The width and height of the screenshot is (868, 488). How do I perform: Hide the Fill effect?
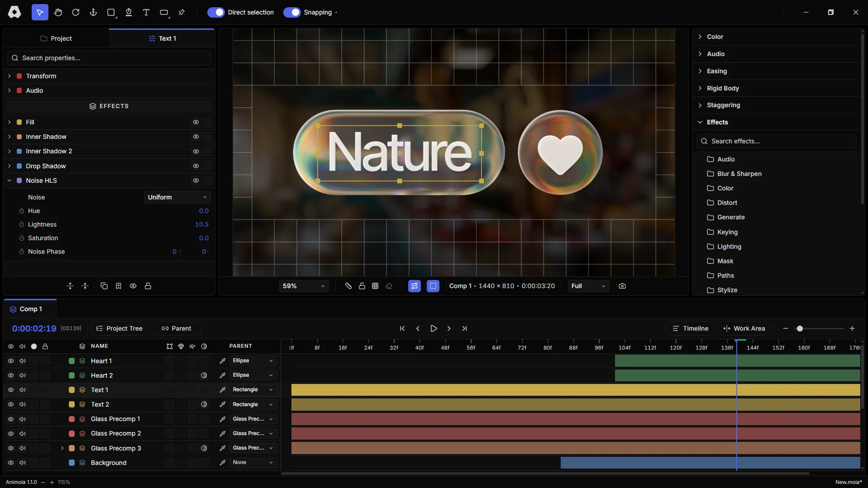click(x=196, y=122)
